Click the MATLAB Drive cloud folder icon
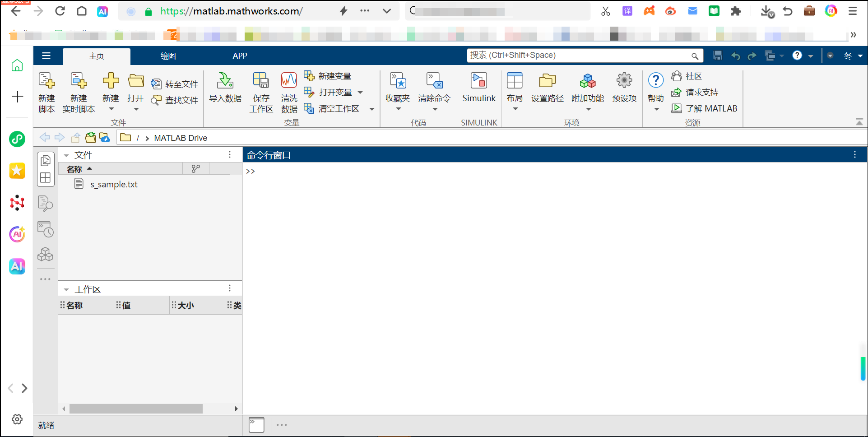This screenshot has width=868, height=437. tap(105, 138)
